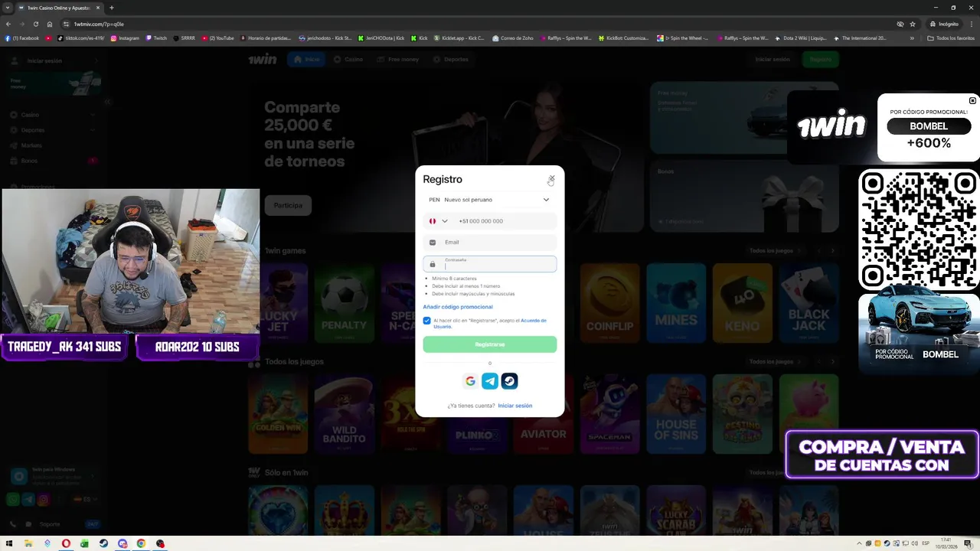980x551 pixels.
Task: Click the browser home icon
Action: pyautogui.click(x=50, y=24)
